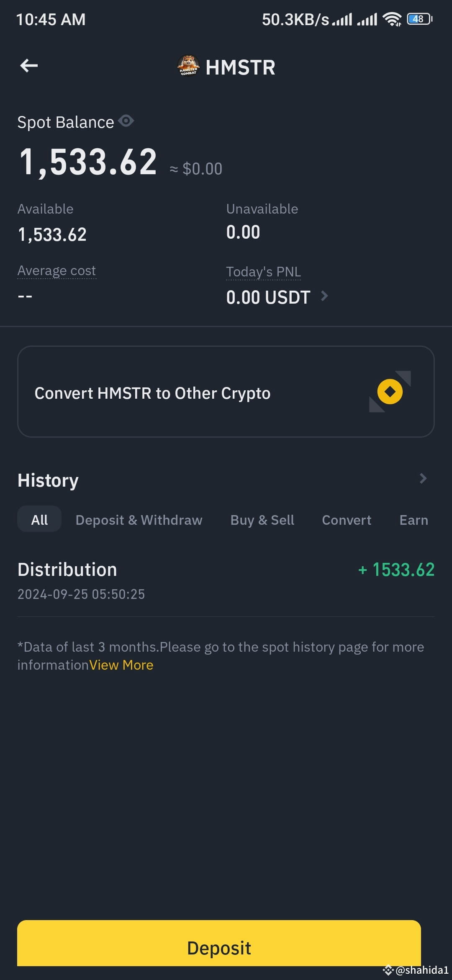Select the All history tab
Image resolution: width=452 pixels, height=980 pixels.
click(39, 519)
